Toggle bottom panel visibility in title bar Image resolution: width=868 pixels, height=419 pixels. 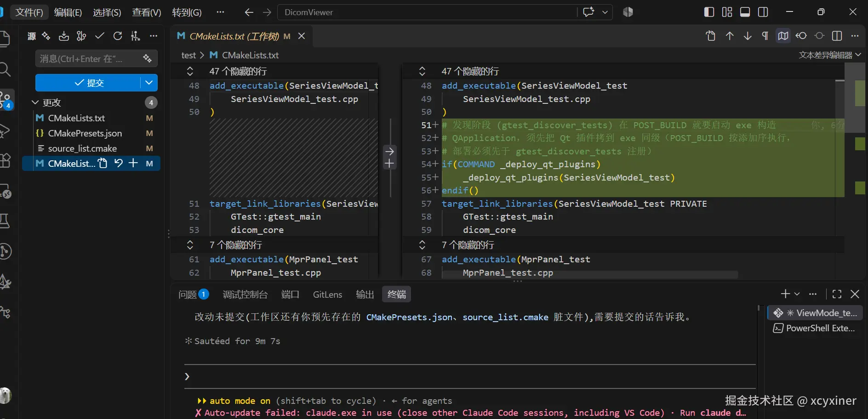[745, 12]
